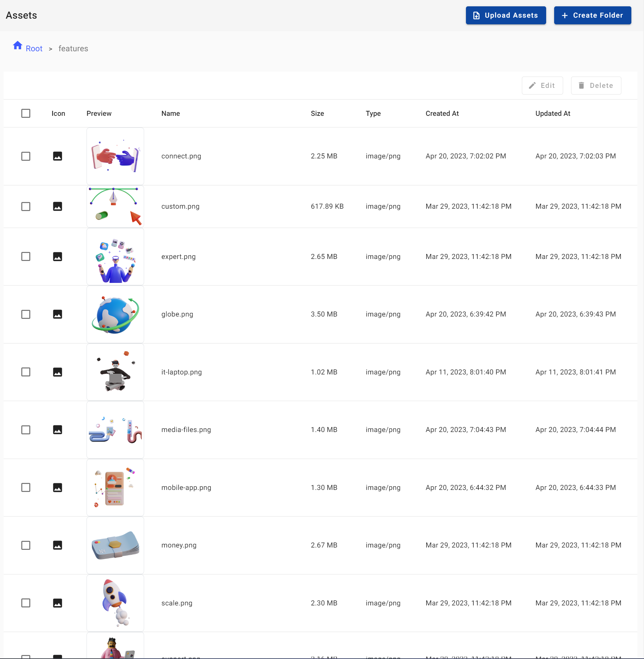The width and height of the screenshot is (644, 659).
Task: Click the Upload Assets button
Action: pyautogui.click(x=506, y=15)
